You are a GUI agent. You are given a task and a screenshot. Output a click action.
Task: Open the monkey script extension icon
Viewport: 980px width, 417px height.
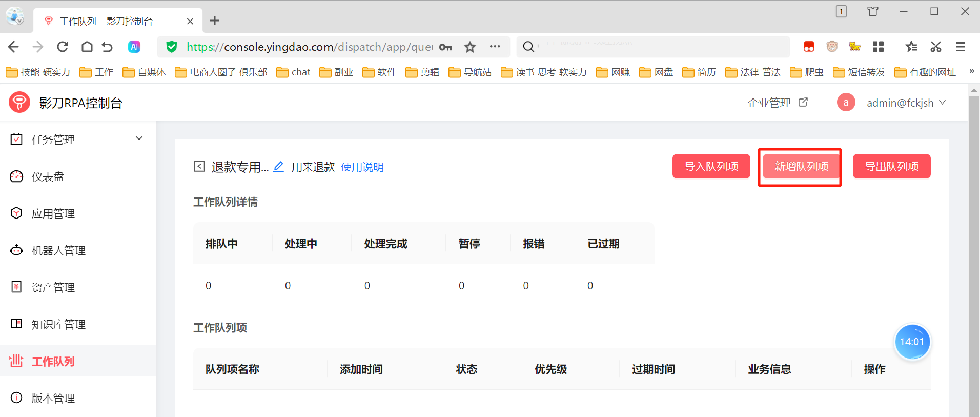pyautogui.click(x=832, y=47)
